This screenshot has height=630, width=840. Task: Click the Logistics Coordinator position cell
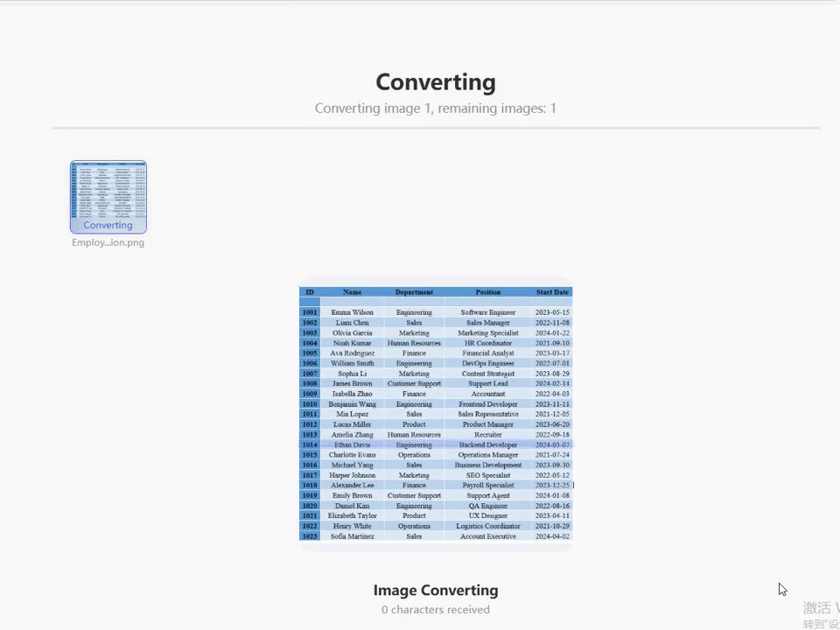[487, 526]
